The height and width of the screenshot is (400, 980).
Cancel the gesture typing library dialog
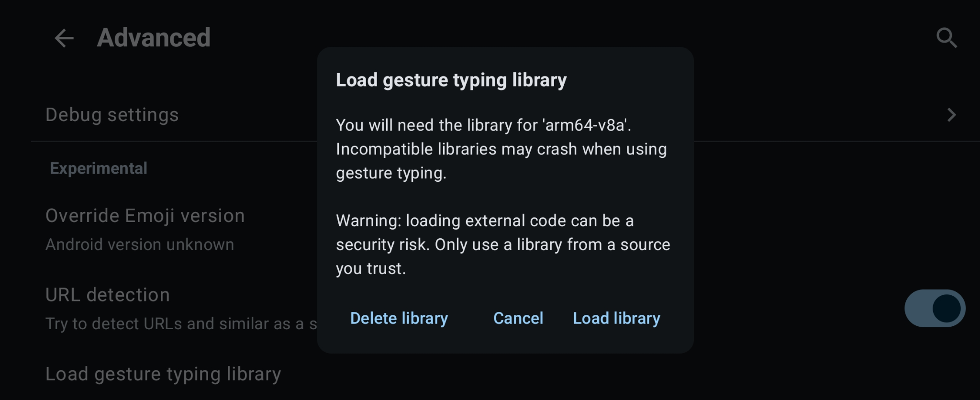point(518,318)
